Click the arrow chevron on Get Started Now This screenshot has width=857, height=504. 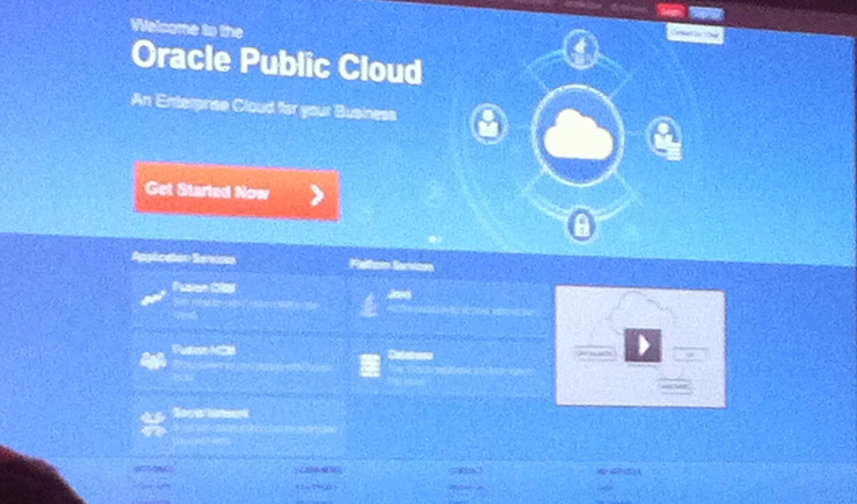coord(317,195)
